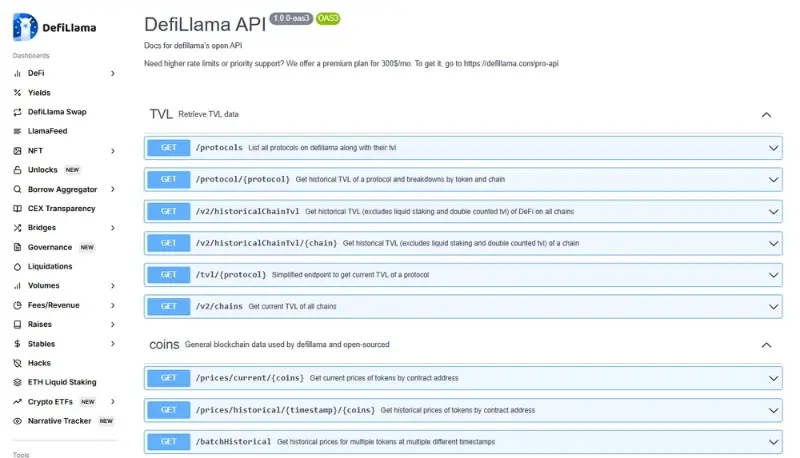Expand the Bridges submenu chevron
The image size is (800, 458).
[113, 228]
